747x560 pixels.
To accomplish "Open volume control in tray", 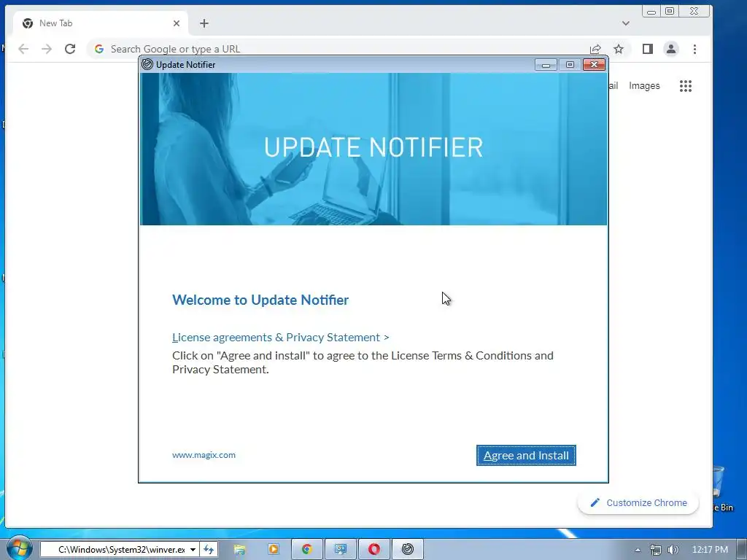I will click(x=673, y=550).
